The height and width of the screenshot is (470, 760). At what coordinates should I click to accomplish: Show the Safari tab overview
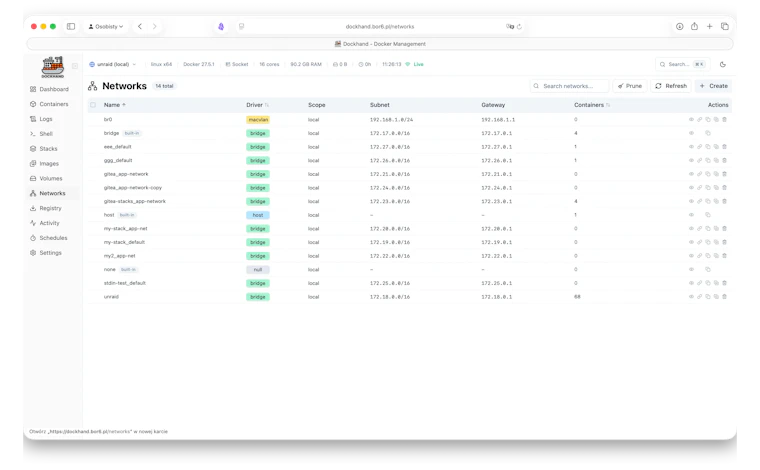coord(725,26)
